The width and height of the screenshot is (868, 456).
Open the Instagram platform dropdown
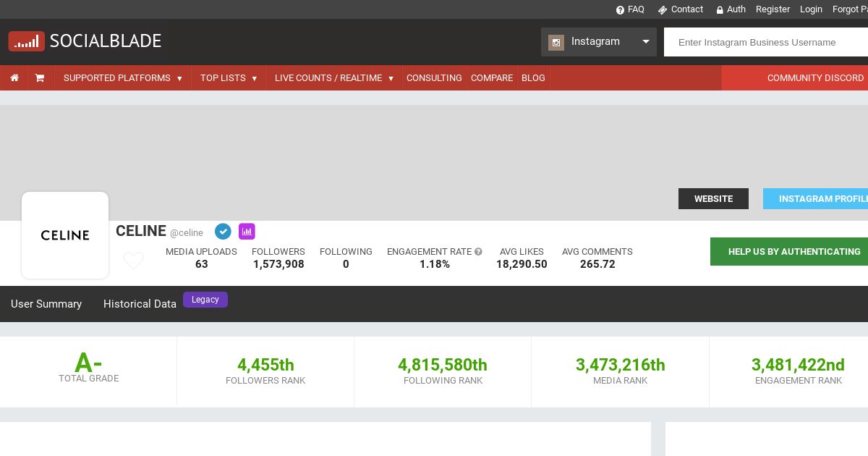[599, 42]
